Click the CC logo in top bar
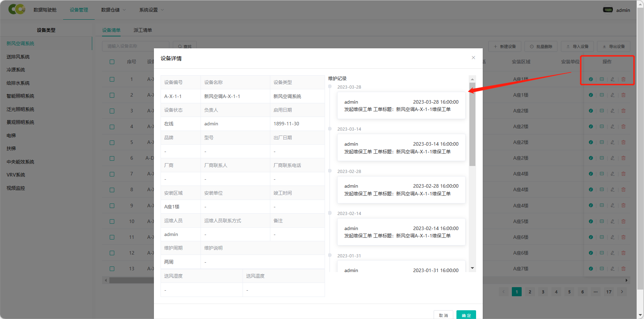 (x=16, y=9)
